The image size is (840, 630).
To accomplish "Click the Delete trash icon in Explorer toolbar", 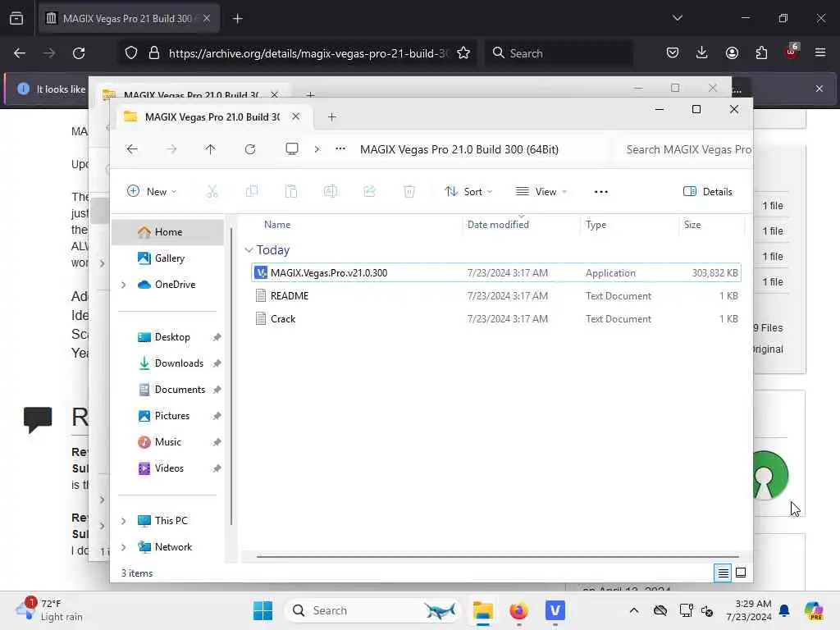I will point(409,191).
